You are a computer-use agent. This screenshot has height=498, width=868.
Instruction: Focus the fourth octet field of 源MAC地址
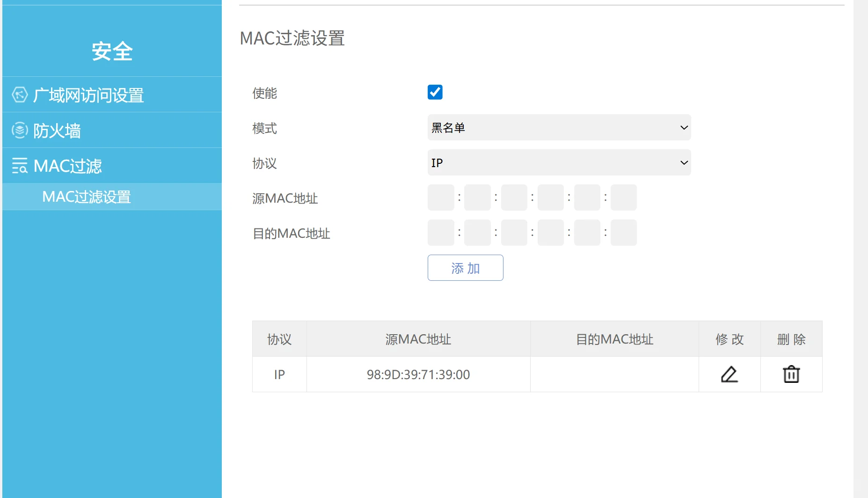[550, 198]
